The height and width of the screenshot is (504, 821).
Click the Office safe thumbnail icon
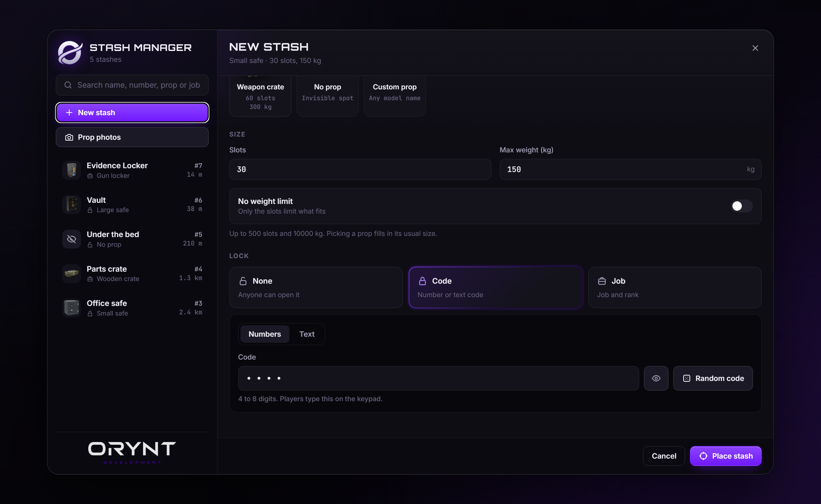pyautogui.click(x=71, y=308)
